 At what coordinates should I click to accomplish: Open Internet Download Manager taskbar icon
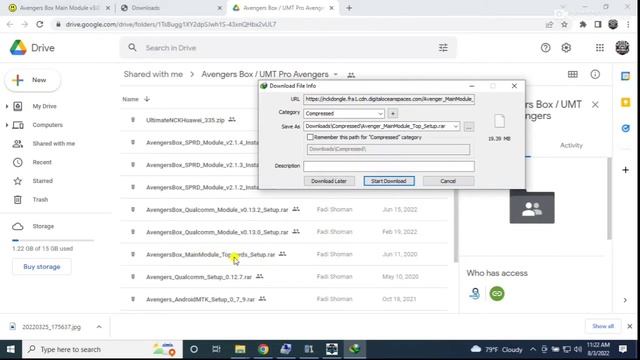354,349
